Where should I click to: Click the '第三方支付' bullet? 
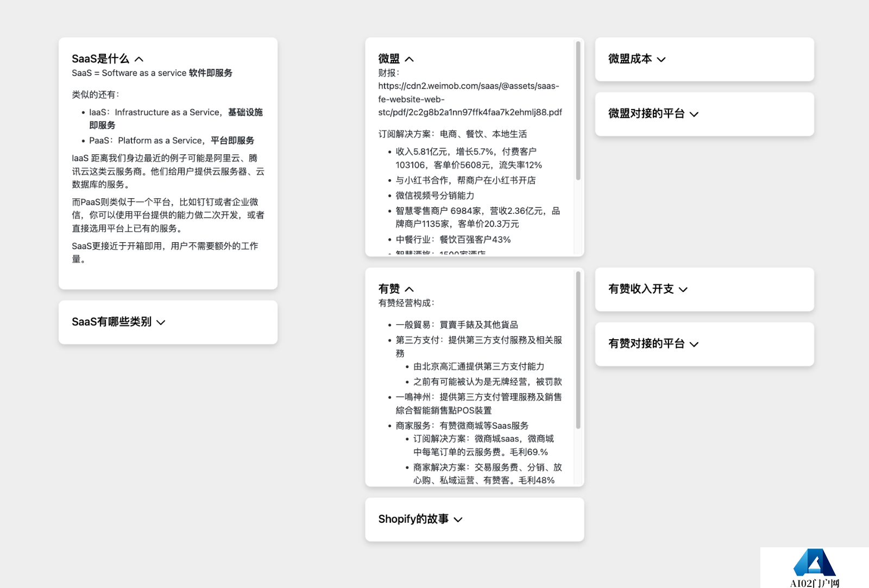coord(478,346)
